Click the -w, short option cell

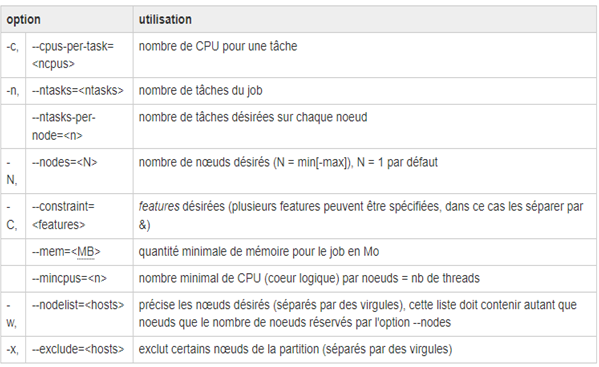(x=11, y=314)
